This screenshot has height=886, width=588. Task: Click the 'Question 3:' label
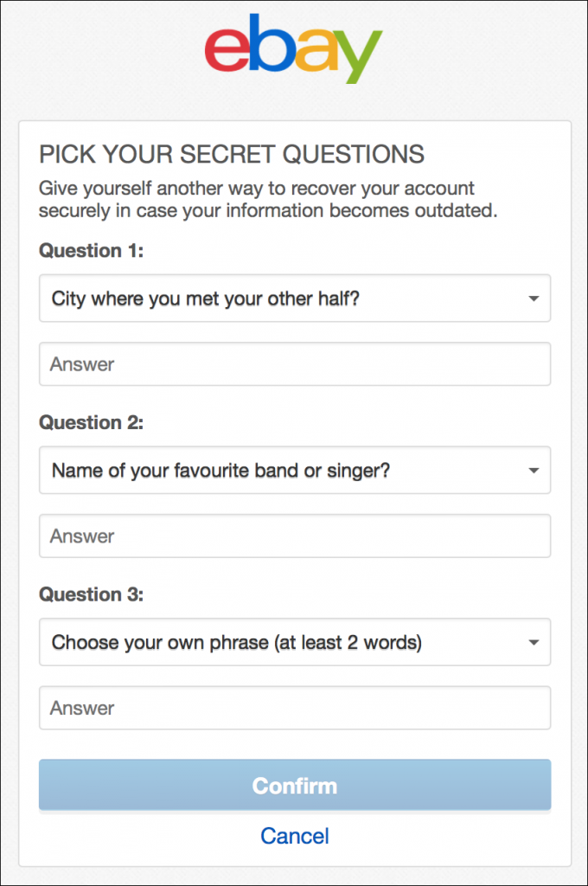(91, 594)
